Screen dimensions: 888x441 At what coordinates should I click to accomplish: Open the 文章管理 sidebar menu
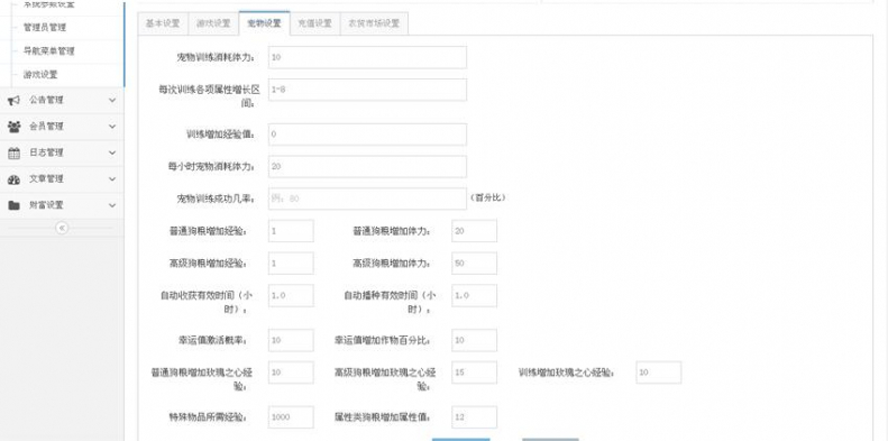point(62,179)
